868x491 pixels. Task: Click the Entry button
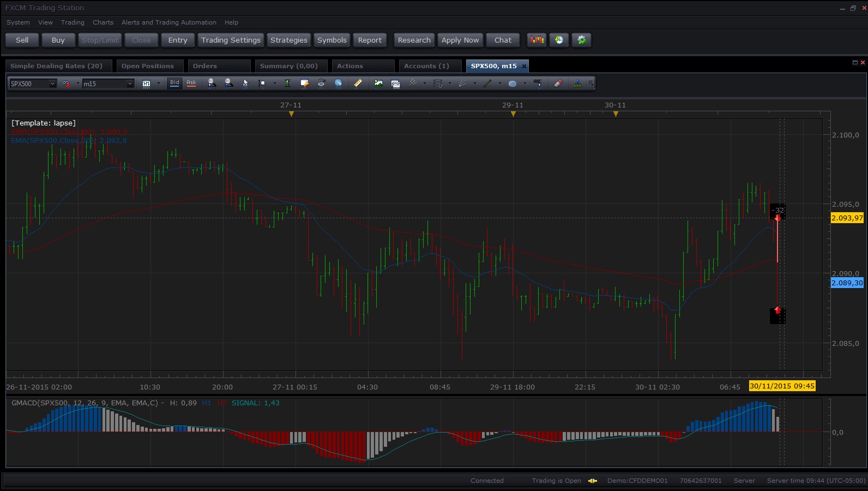pos(178,40)
